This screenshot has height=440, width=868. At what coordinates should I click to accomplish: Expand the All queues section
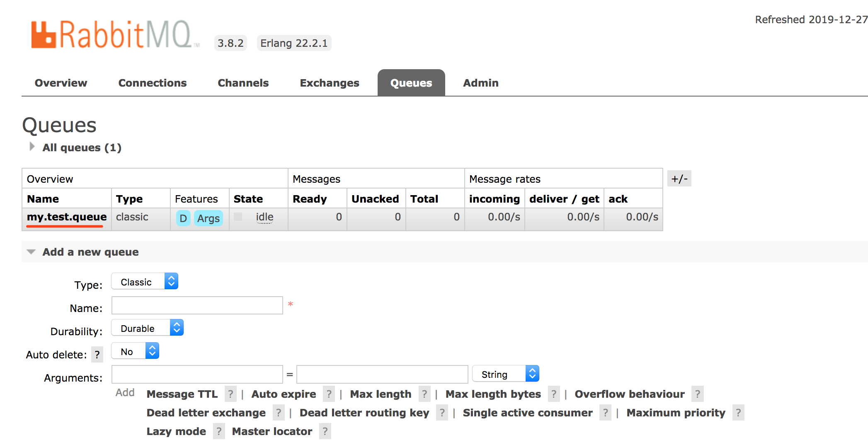(x=81, y=147)
